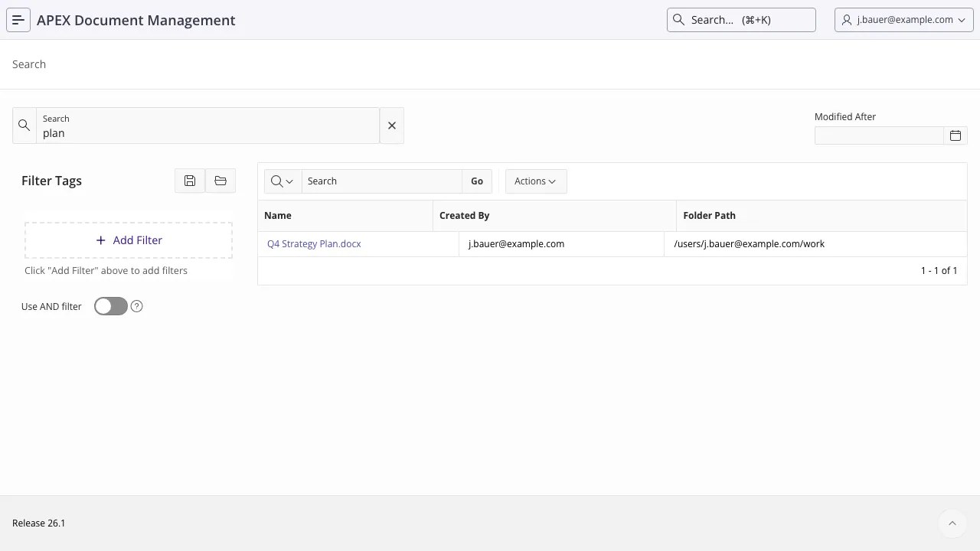This screenshot has height=551, width=980.
Task: Open the Modified After calendar picker
Action: click(x=955, y=135)
